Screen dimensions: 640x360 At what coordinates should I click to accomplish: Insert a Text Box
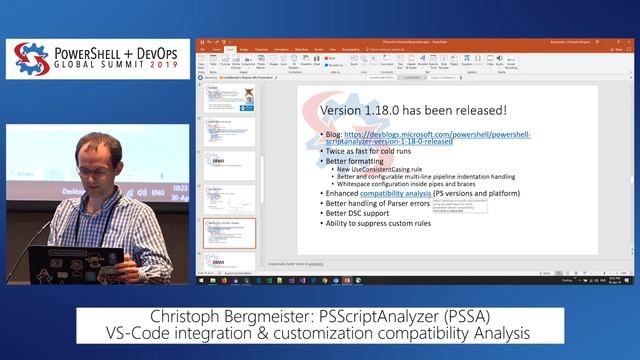point(401,62)
